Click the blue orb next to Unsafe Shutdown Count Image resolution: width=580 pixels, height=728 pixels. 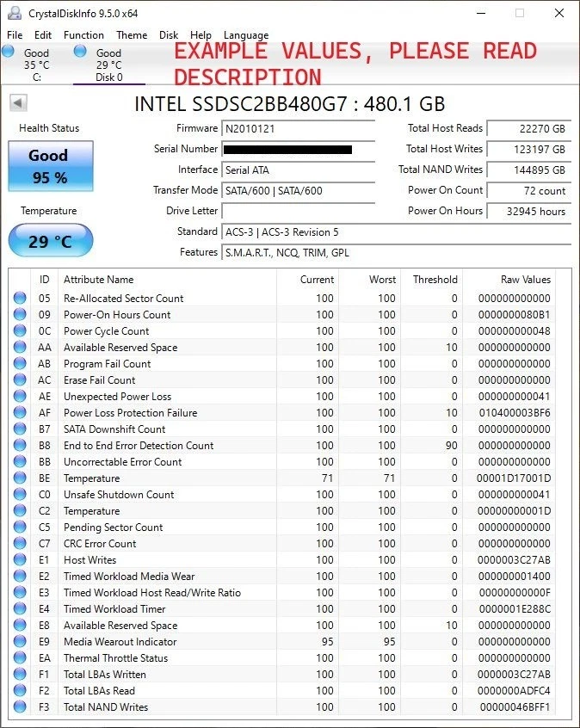click(20, 495)
